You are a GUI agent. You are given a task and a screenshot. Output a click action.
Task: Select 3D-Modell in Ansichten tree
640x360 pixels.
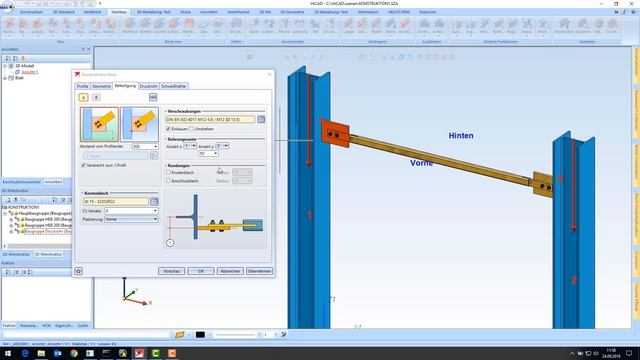[24, 66]
